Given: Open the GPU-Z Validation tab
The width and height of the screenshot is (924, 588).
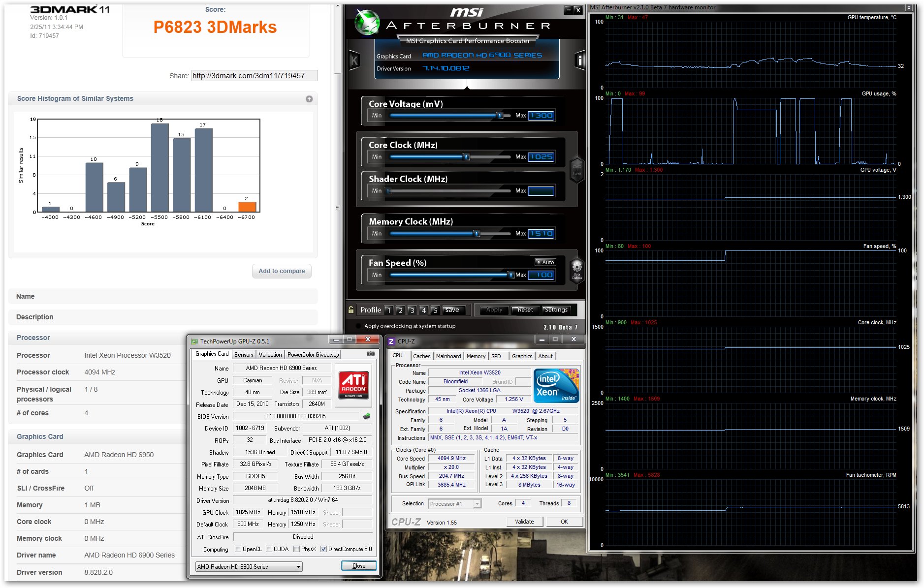Looking at the screenshot, I should coord(270,355).
